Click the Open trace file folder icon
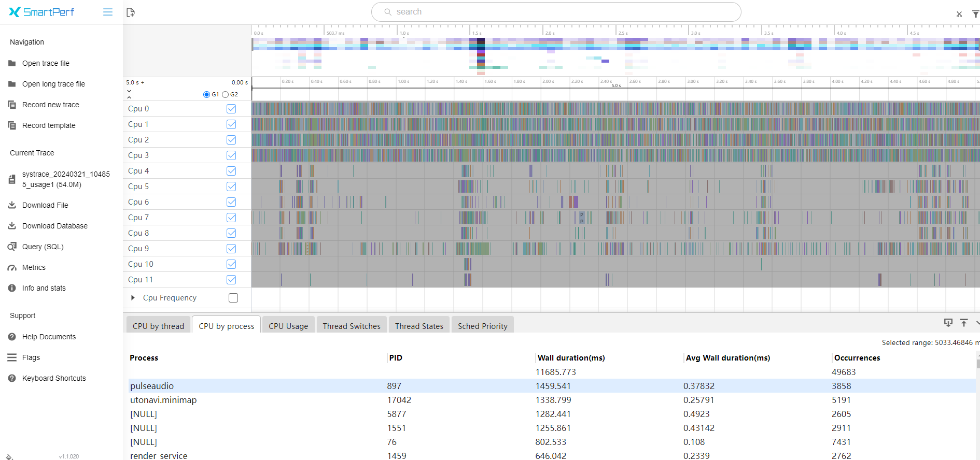Screen dimensions: 980x460 click(12, 63)
